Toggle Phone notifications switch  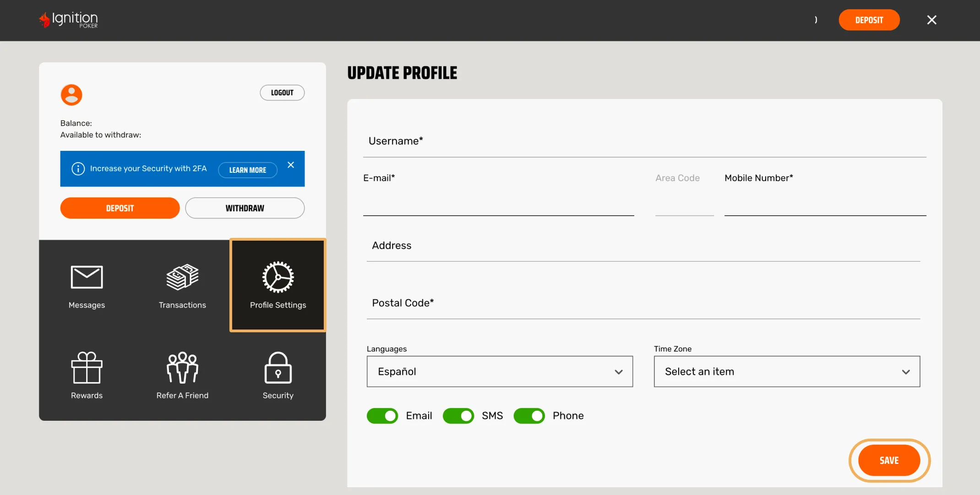click(x=529, y=416)
